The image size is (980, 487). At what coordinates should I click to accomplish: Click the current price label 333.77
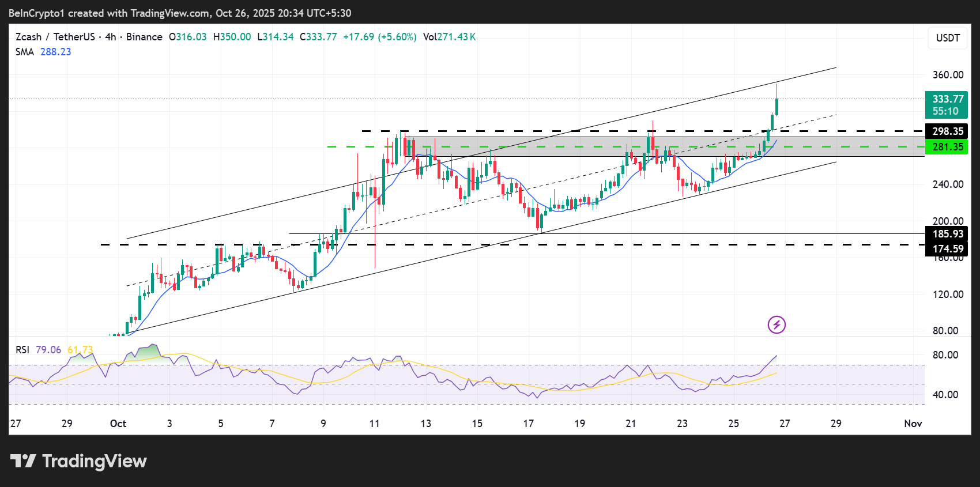coord(947,99)
